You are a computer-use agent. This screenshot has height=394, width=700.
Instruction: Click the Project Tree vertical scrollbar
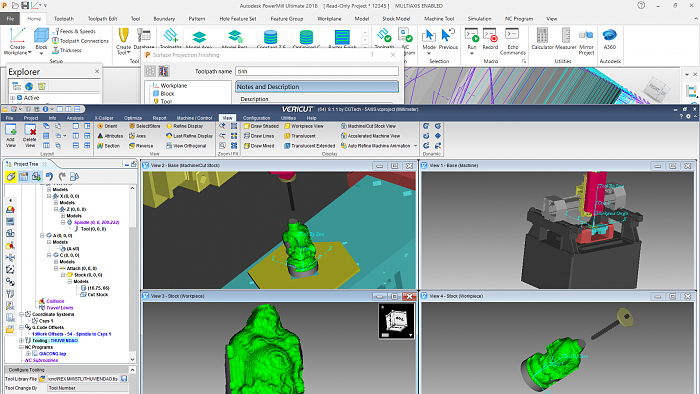pos(133,273)
